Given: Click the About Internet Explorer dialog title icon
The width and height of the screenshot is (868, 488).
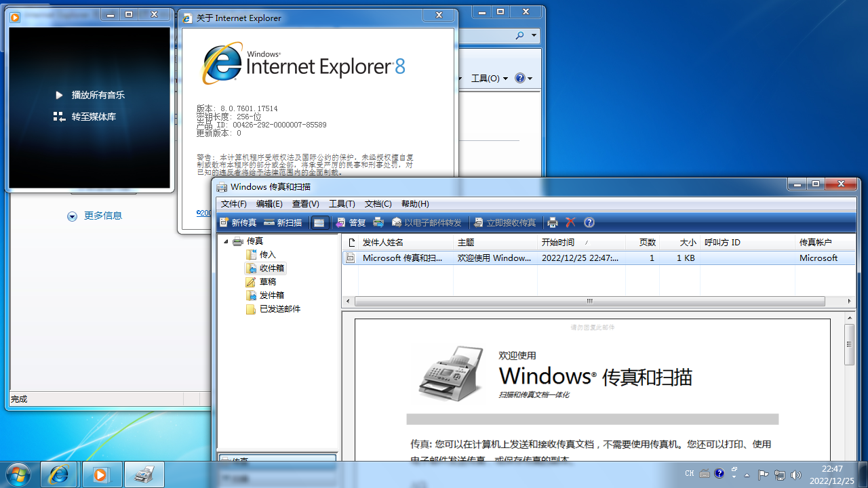Looking at the screenshot, I should 188,18.
